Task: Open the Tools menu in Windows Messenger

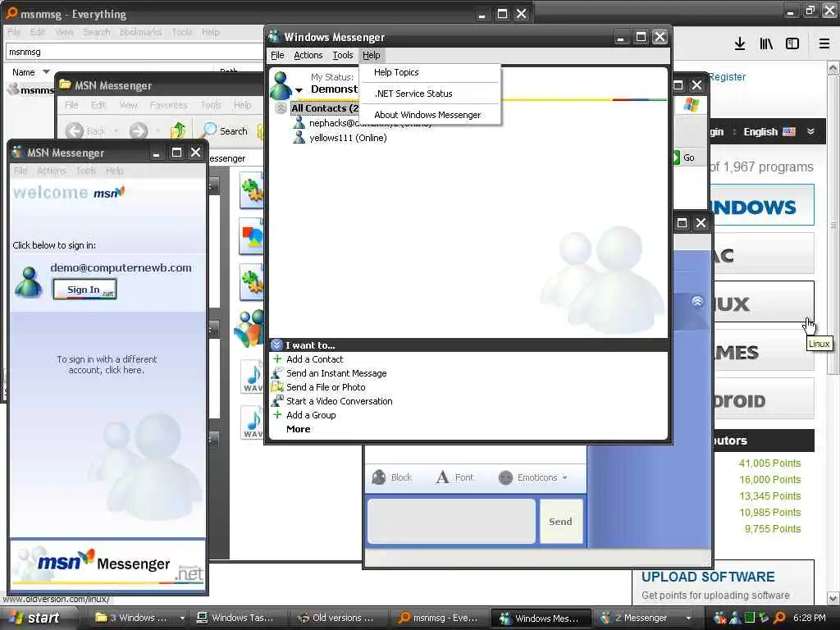Action: point(342,55)
